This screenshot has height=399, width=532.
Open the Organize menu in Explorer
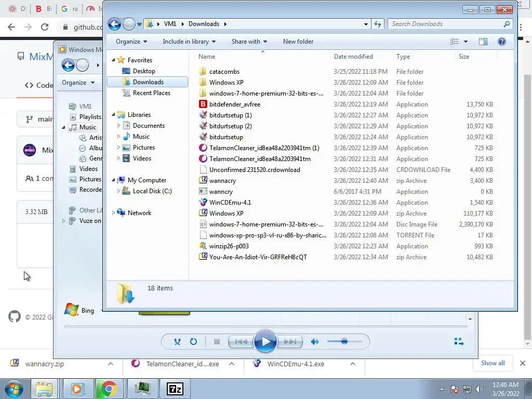tap(131, 42)
